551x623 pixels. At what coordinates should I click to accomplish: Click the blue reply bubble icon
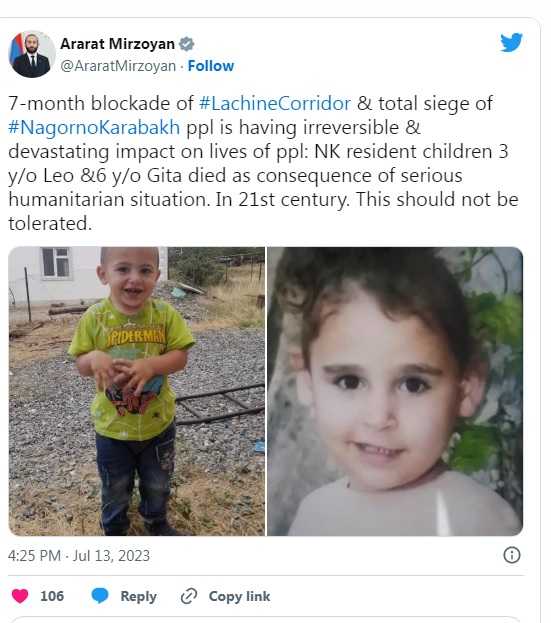coord(100,596)
